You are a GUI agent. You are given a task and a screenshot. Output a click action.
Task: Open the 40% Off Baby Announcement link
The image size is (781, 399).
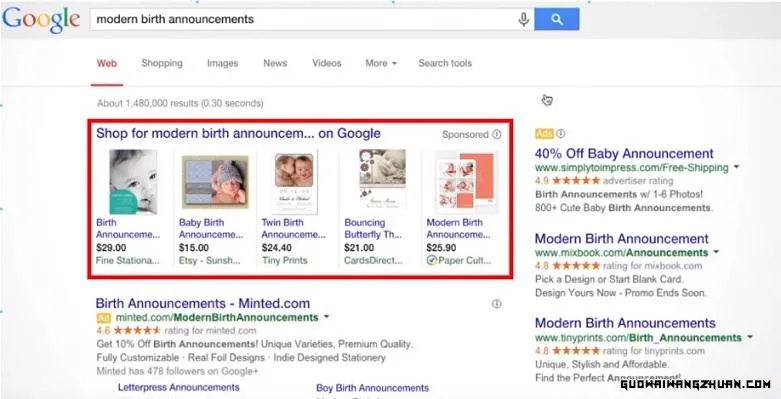point(624,153)
